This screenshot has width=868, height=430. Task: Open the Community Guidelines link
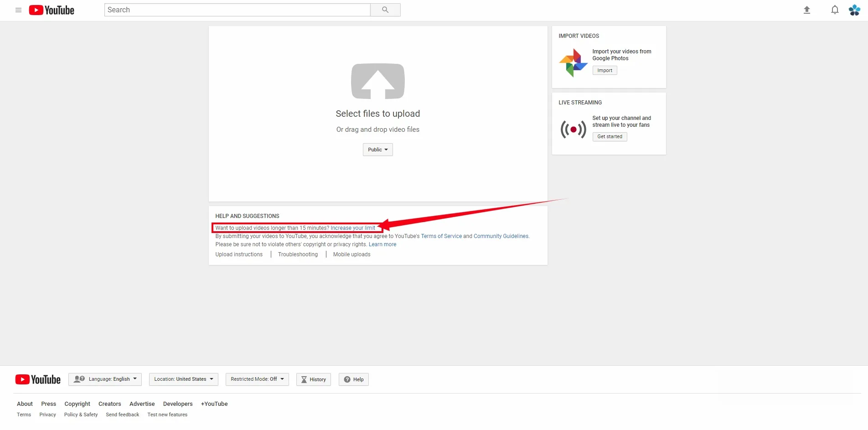[501, 236]
